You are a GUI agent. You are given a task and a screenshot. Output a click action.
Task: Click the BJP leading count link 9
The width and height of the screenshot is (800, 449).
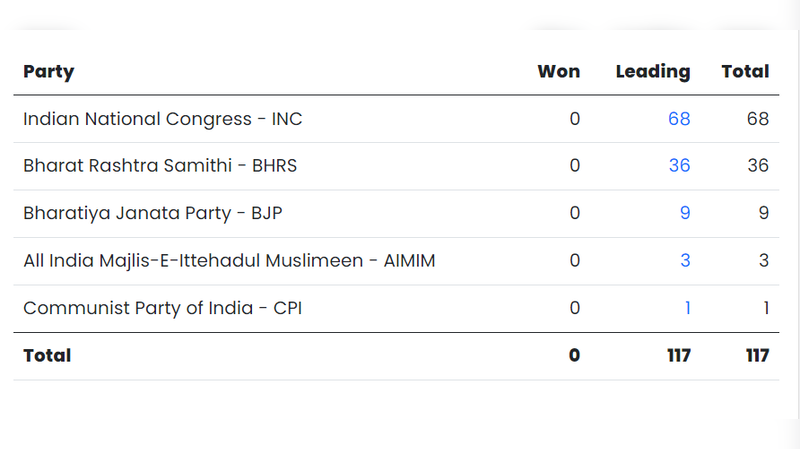(x=684, y=213)
